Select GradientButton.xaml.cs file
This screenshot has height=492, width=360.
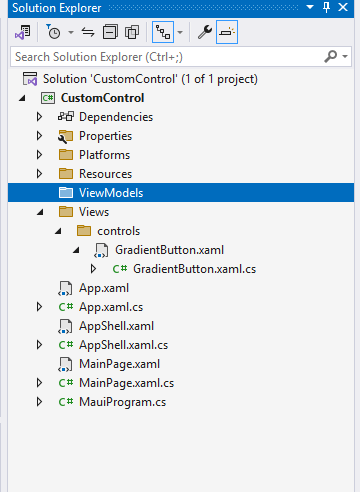(194, 269)
